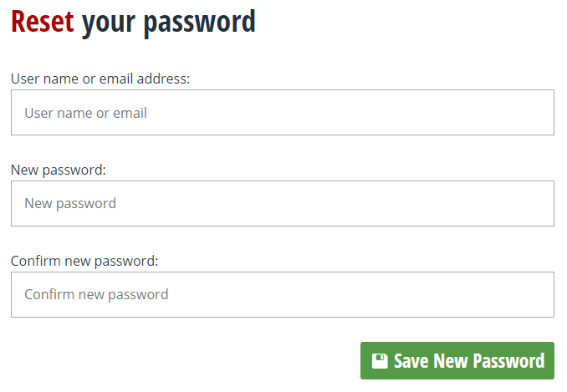Screen dimensions: 567x392
Task: Click the dark "your password" heading text
Action: tap(169, 22)
